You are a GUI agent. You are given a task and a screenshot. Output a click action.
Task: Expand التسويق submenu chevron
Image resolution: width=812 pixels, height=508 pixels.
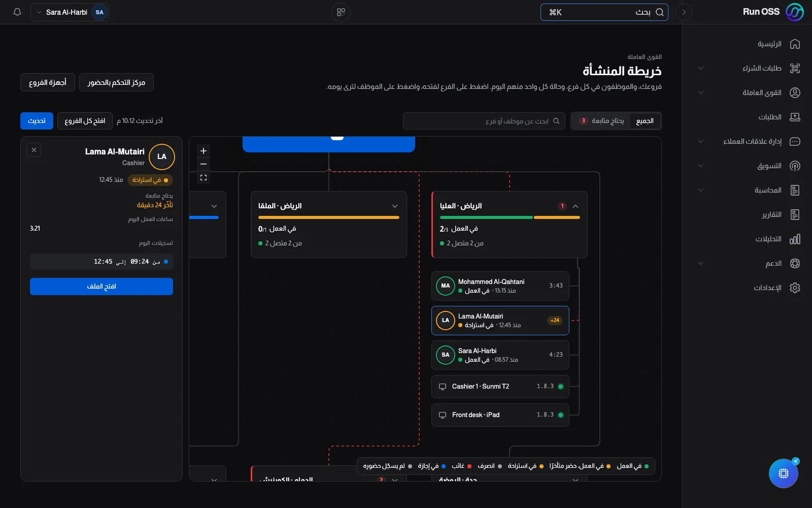coord(701,166)
